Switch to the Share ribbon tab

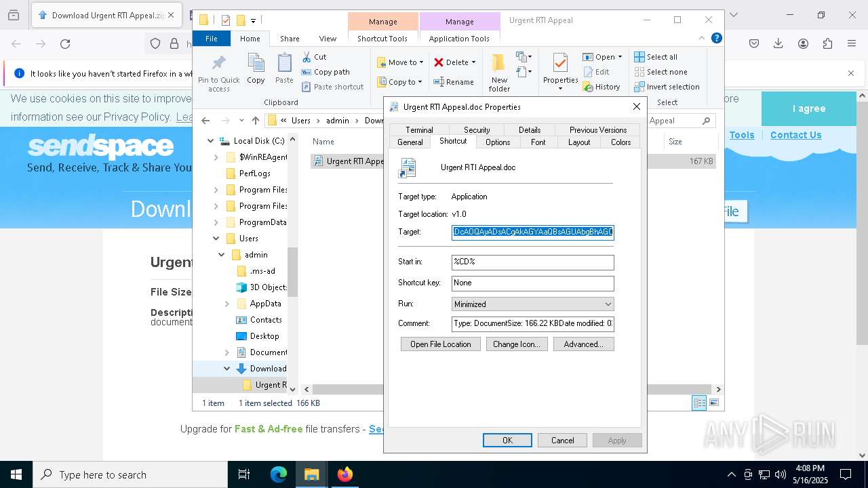290,39
